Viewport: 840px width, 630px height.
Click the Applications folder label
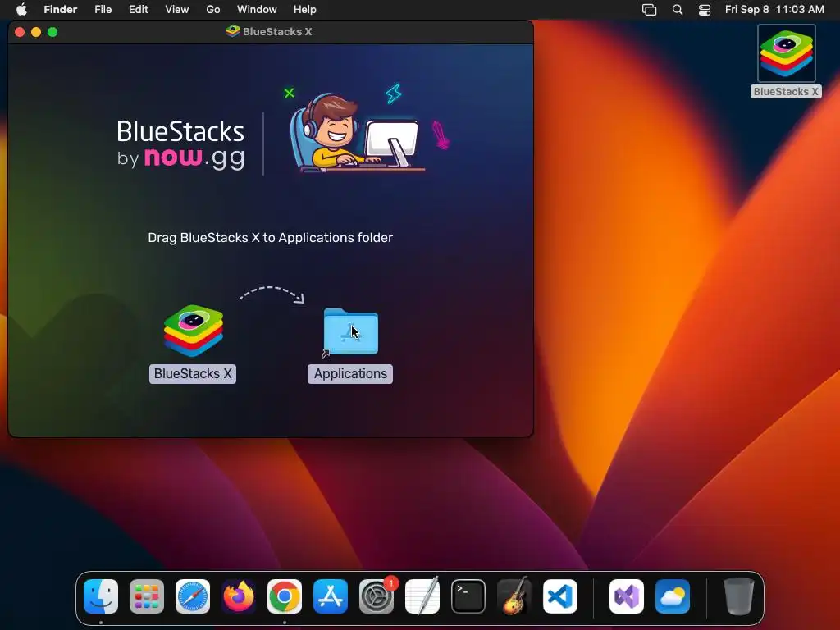tap(350, 373)
